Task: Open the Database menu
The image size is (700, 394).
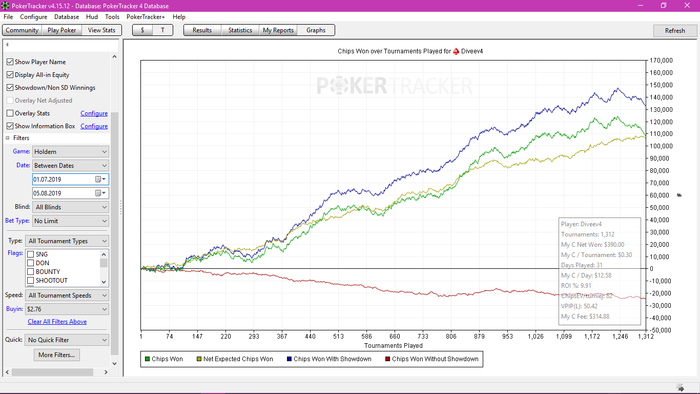Action: [67, 17]
